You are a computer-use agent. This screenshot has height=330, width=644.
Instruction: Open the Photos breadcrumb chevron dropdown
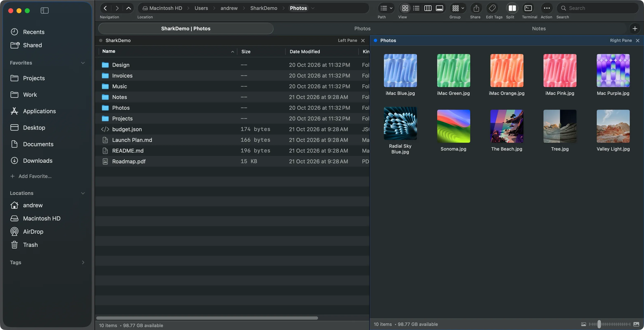313,8
